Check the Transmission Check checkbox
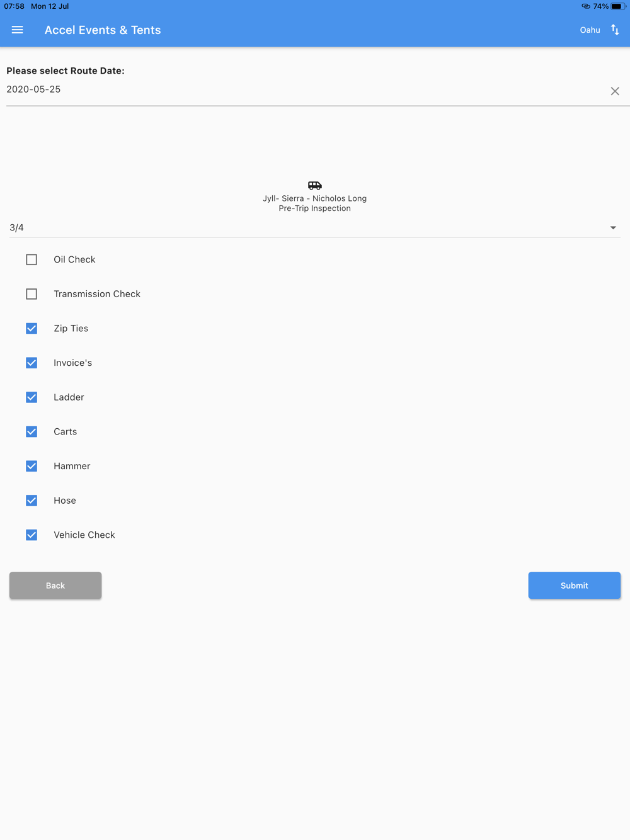Image resolution: width=630 pixels, height=840 pixels. (x=31, y=294)
